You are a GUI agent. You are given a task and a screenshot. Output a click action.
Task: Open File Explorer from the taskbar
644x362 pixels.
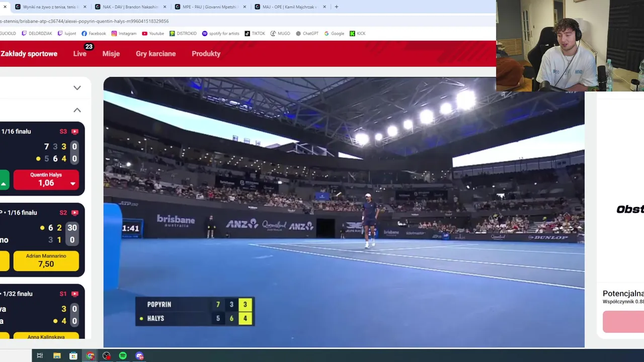[57, 355]
